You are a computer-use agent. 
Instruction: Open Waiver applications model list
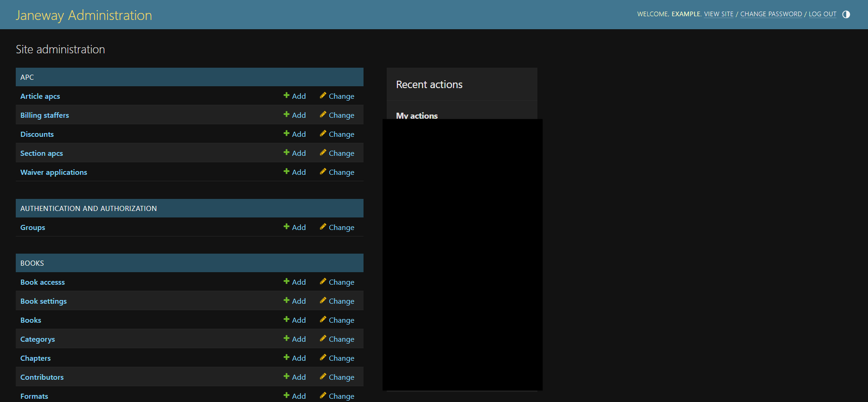click(x=54, y=172)
